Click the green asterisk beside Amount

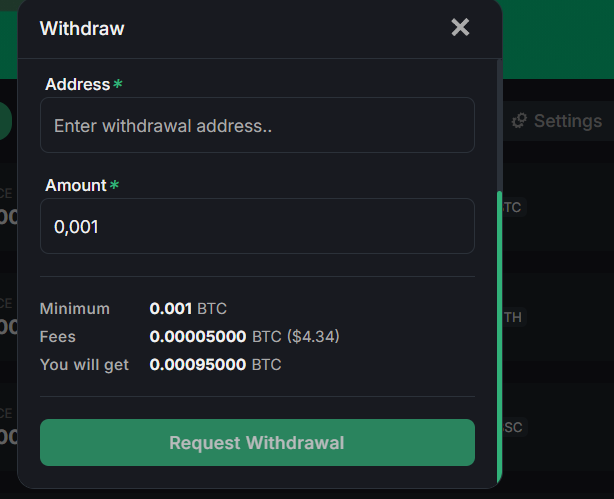[114, 186]
